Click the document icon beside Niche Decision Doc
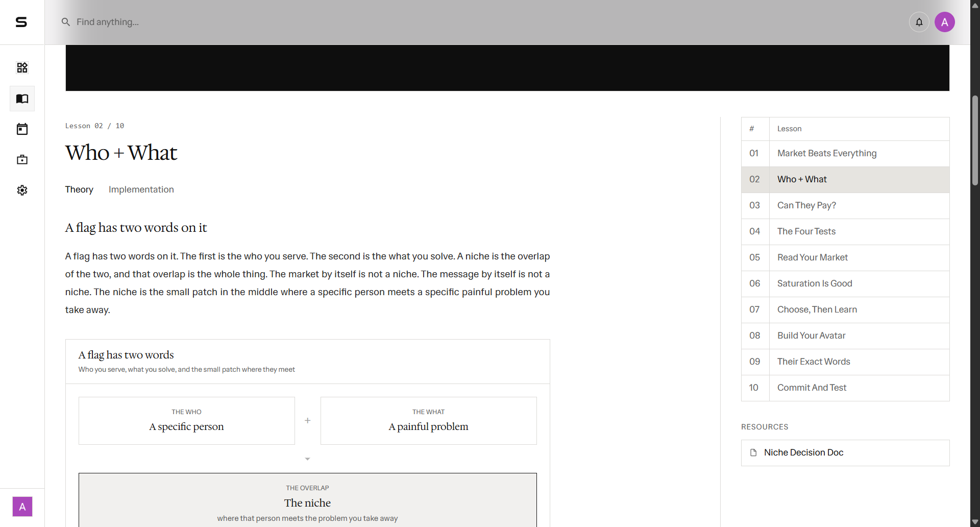Viewport: 980px width, 527px height. (x=753, y=452)
